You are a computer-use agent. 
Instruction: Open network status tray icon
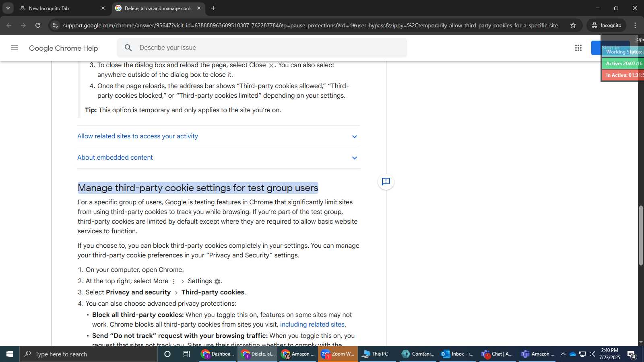[582, 354]
